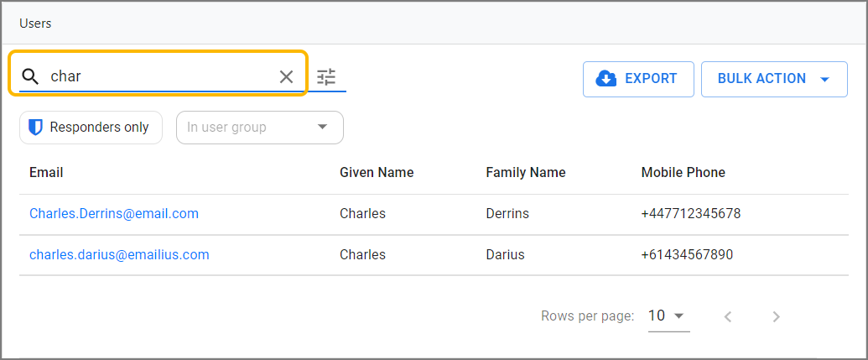Viewport: 868px width, 360px height.
Task: Click the magnifier search icon
Action: (31, 77)
